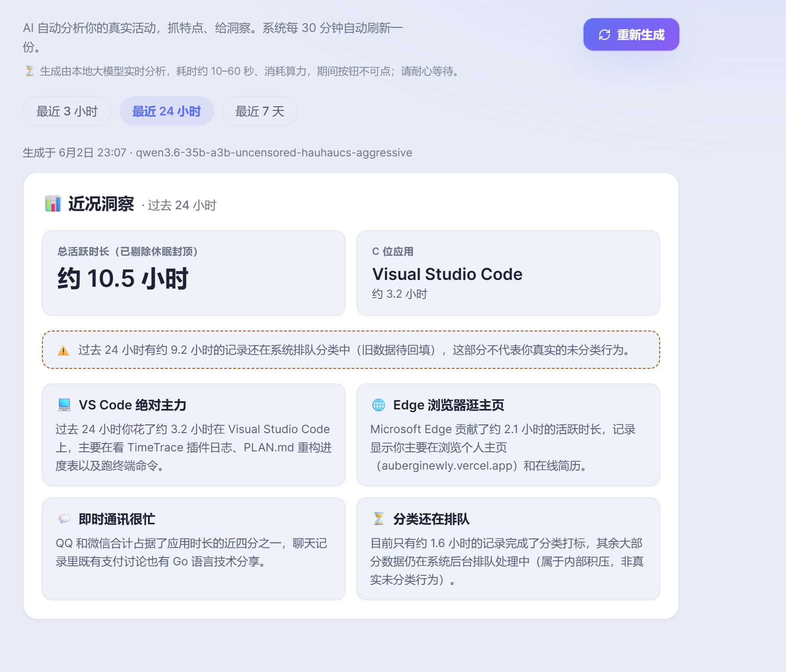The width and height of the screenshot is (786, 672).
Task: Click the hourglass icon before 生成由本地大模型
Action: [30, 71]
